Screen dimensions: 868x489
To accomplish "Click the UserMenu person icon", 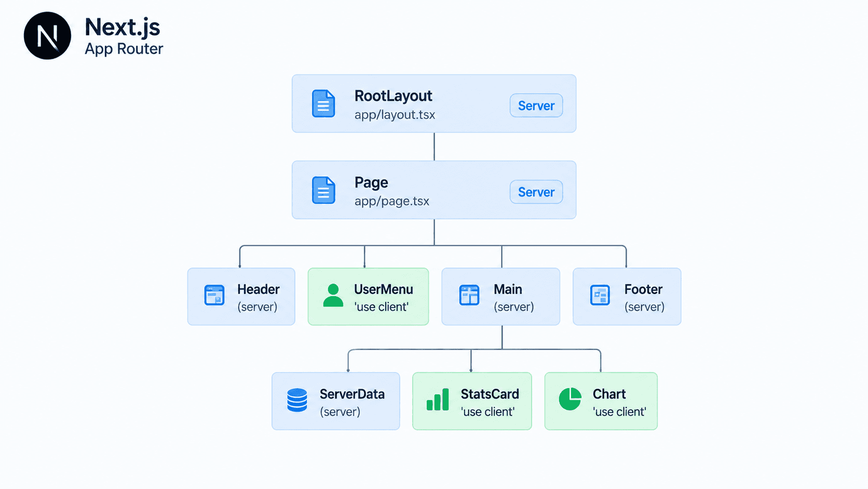I will point(333,295).
